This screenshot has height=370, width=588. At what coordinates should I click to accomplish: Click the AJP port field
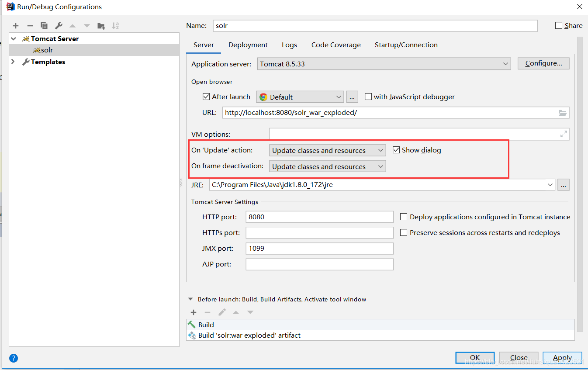(x=320, y=264)
